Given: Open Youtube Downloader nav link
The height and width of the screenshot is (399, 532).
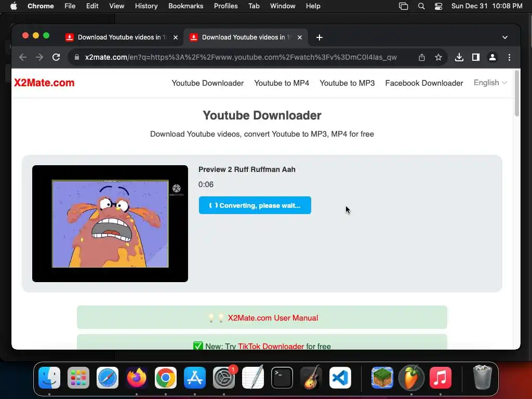Looking at the screenshot, I should (208, 83).
